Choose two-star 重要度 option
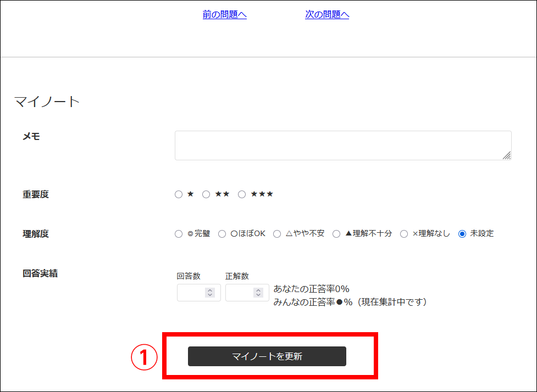This screenshot has width=537, height=392. (x=206, y=194)
